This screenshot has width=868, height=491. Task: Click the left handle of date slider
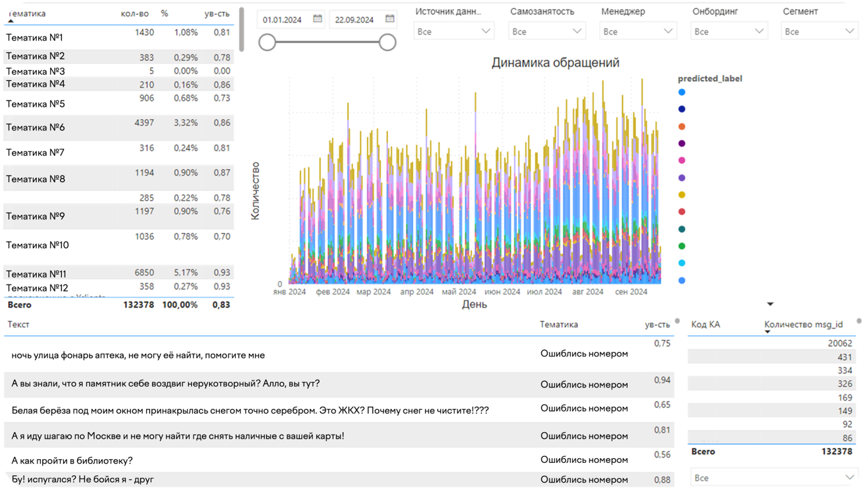point(268,42)
